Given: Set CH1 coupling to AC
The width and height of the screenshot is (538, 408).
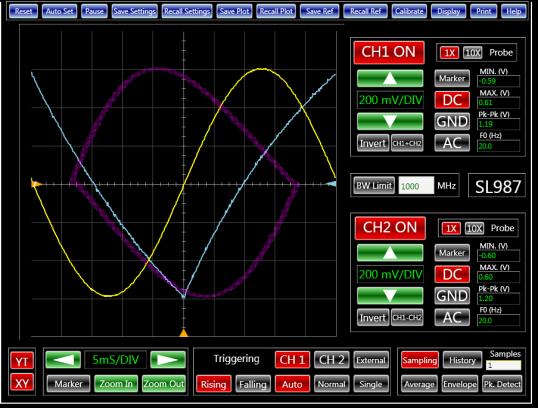Looking at the screenshot, I should (x=452, y=143).
